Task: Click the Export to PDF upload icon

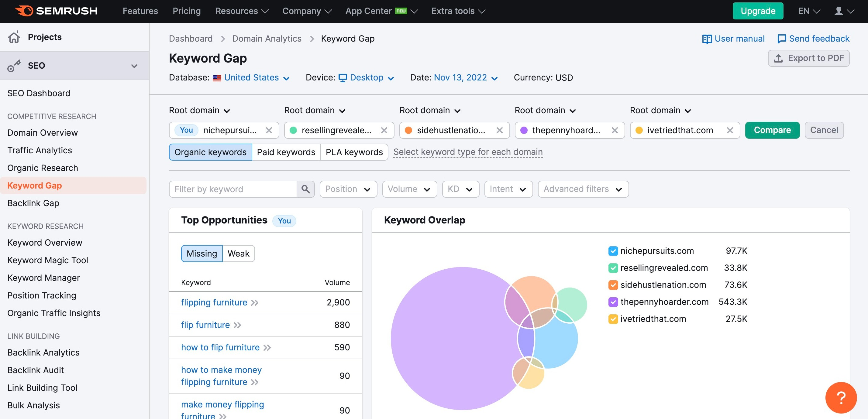Action: 778,59
